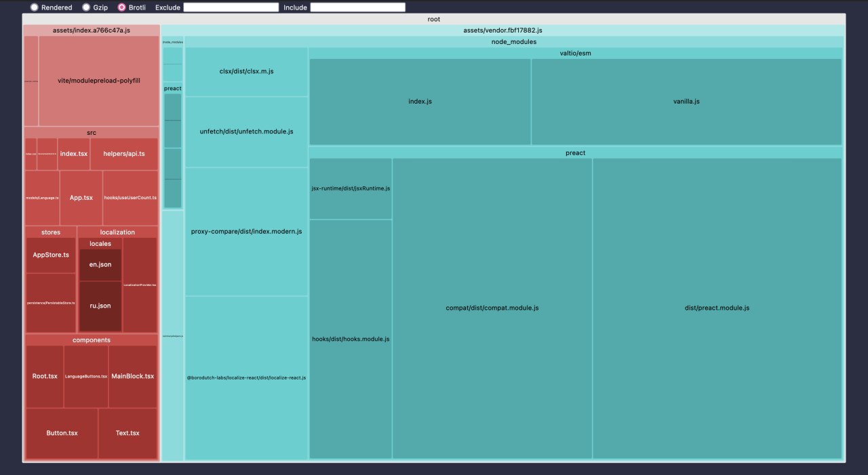Click the wide preact group header

[575, 153]
